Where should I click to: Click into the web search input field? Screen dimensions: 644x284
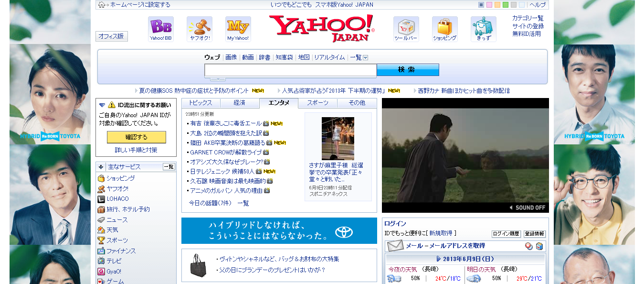290,70
